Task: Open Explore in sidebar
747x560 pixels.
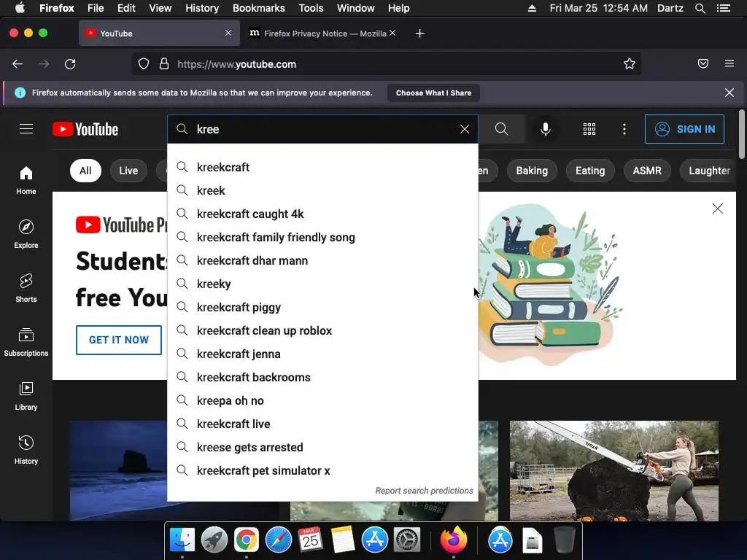Action: (x=26, y=234)
